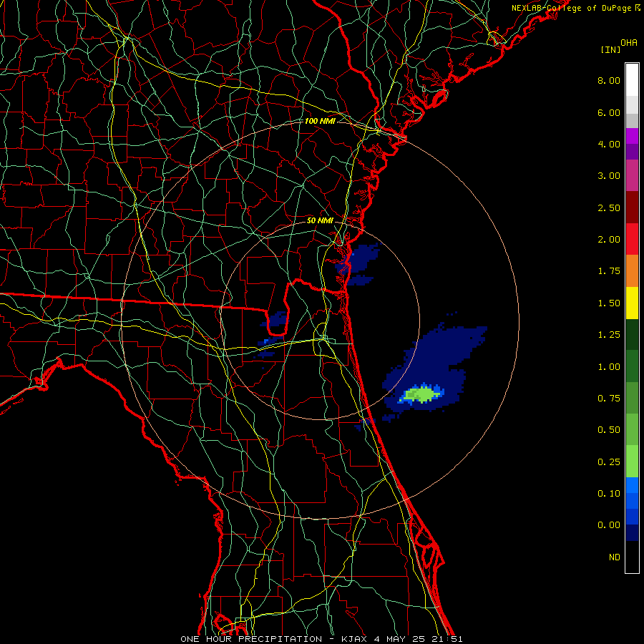644x644 pixels.
Task: Click the 0.10 legend value
Action: point(609,494)
